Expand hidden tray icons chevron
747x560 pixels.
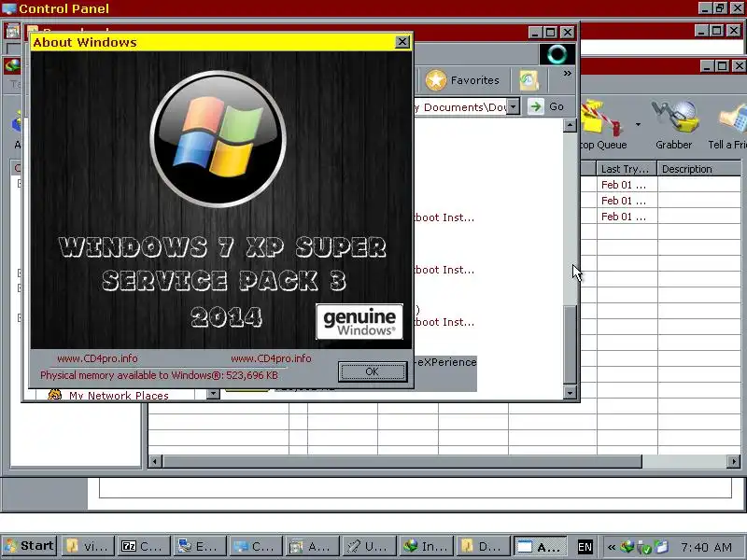point(612,547)
